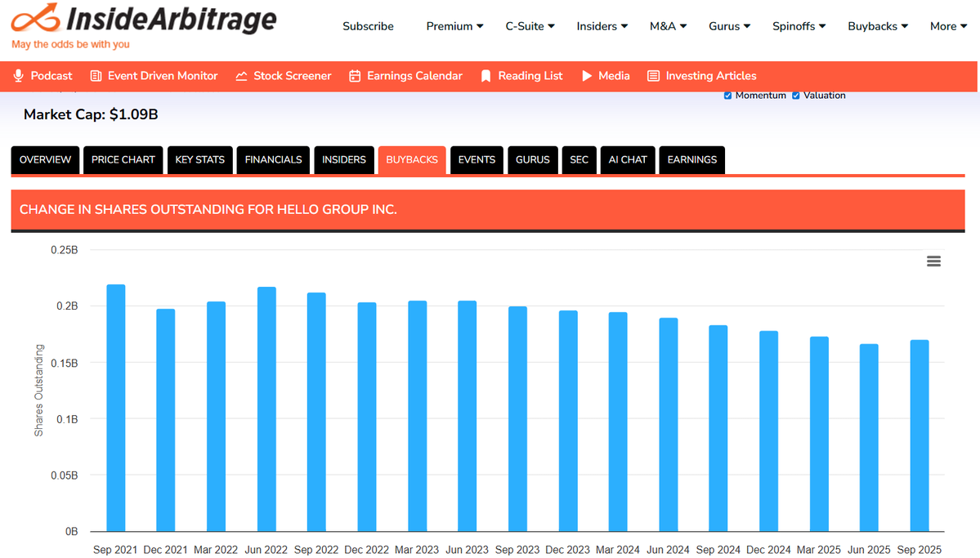
Task: Switch to the SEC tab
Action: [579, 160]
